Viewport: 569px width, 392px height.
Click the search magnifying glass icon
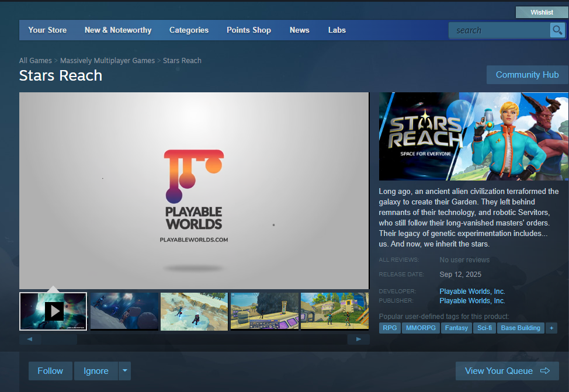(x=557, y=30)
